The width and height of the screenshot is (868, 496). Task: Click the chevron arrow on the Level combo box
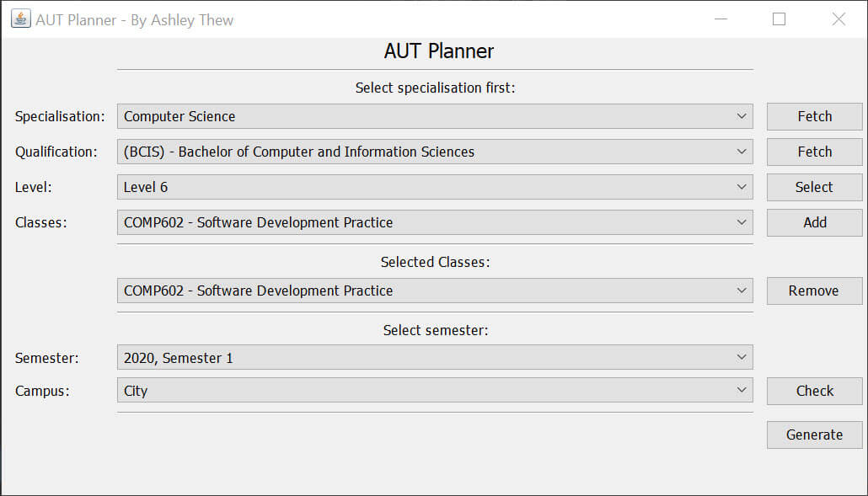(x=742, y=187)
